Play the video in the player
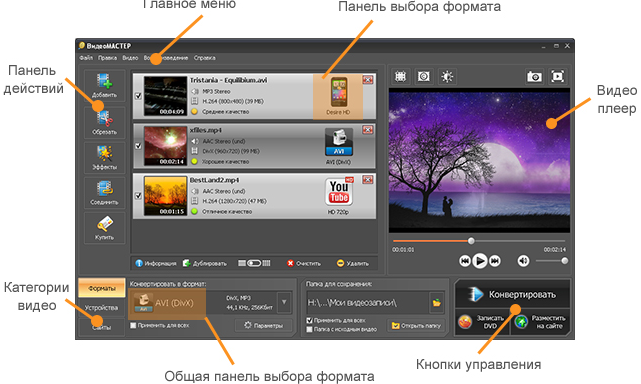Viewport: 641px width, 384px height. click(x=480, y=261)
